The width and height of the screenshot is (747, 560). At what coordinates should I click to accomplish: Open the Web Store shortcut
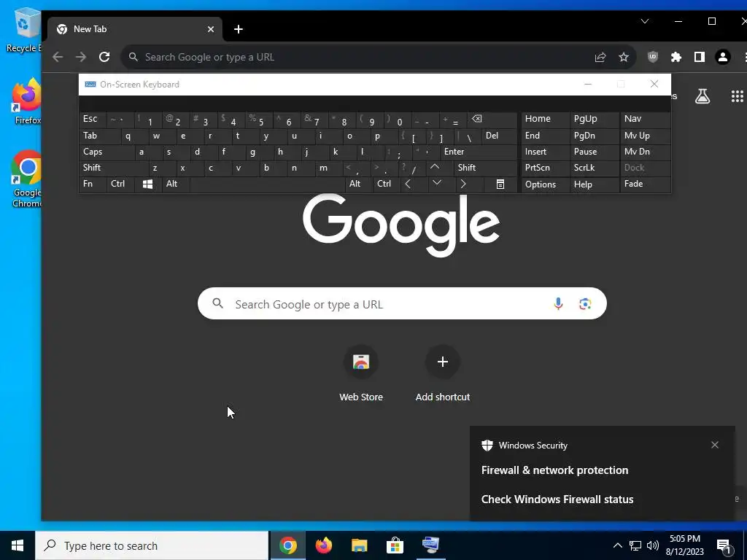[x=361, y=374]
